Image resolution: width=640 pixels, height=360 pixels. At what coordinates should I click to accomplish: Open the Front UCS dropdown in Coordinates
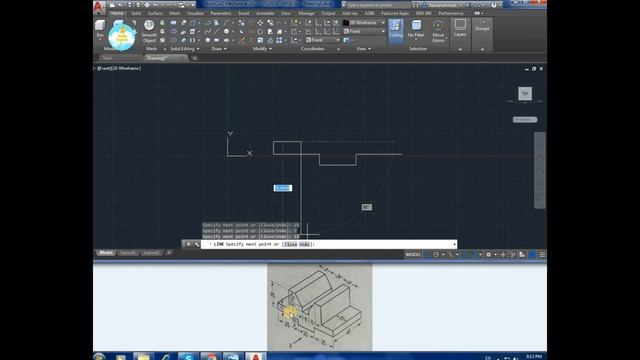[x=322, y=40]
